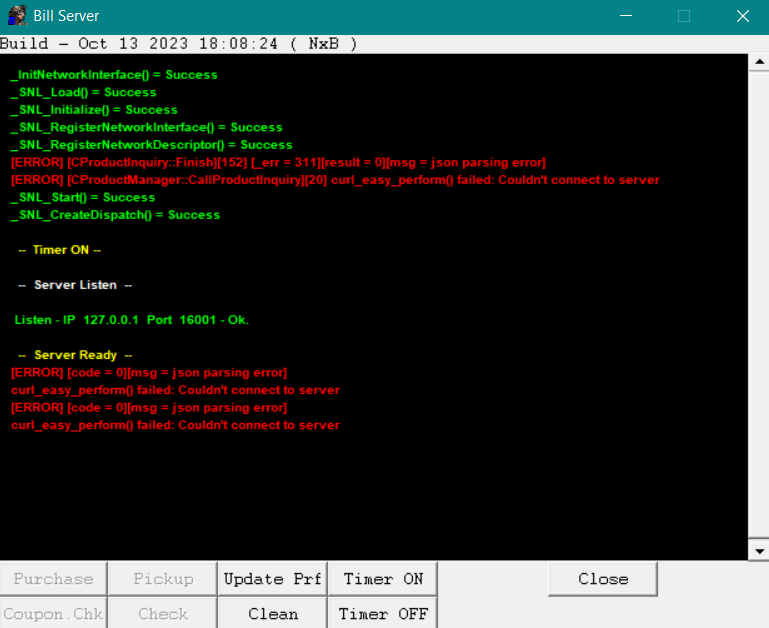
Task: Click the _SNL_Initialize() = Success line
Action: pos(94,110)
